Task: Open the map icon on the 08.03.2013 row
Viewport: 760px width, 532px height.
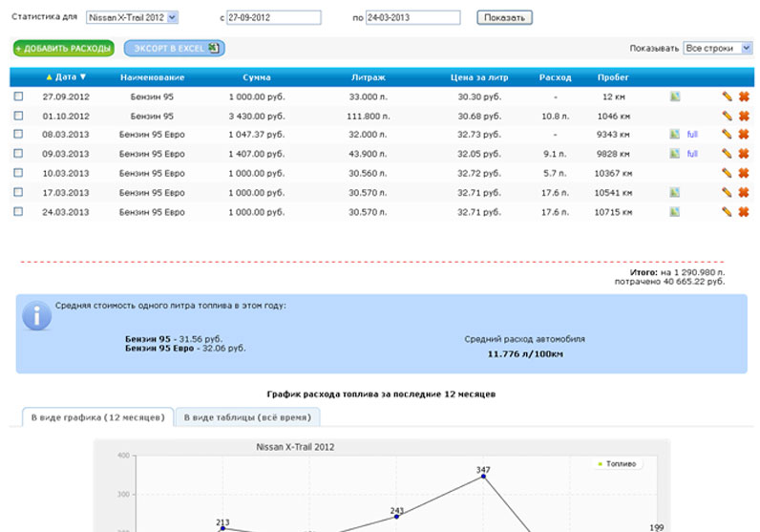Action: [x=675, y=135]
